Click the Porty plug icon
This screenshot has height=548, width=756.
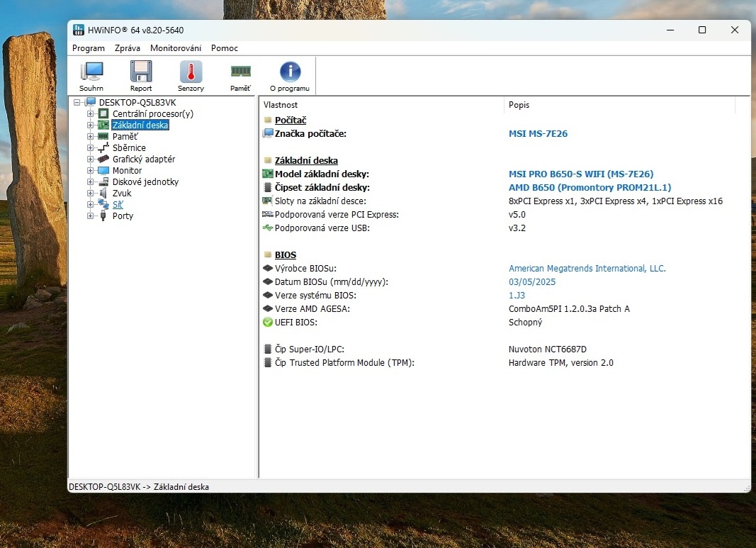(103, 216)
